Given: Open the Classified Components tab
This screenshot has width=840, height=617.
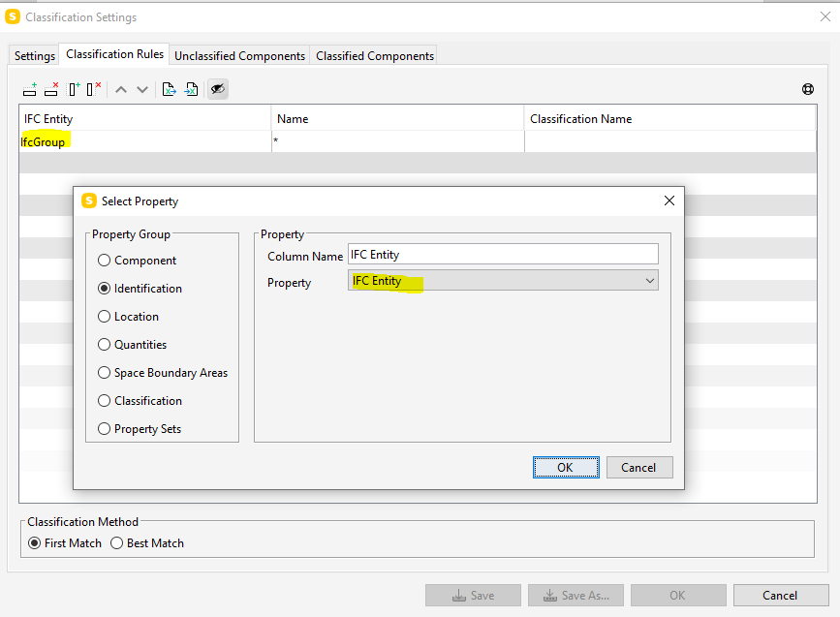Looking at the screenshot, I should click(x=375, y=56).
